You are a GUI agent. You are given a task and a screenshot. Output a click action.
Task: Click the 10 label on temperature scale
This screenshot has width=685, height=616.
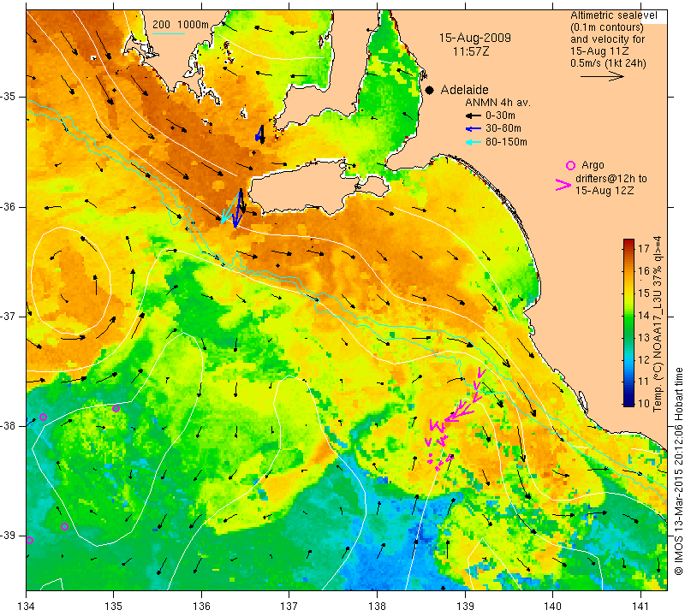click(x=644, y=403)
